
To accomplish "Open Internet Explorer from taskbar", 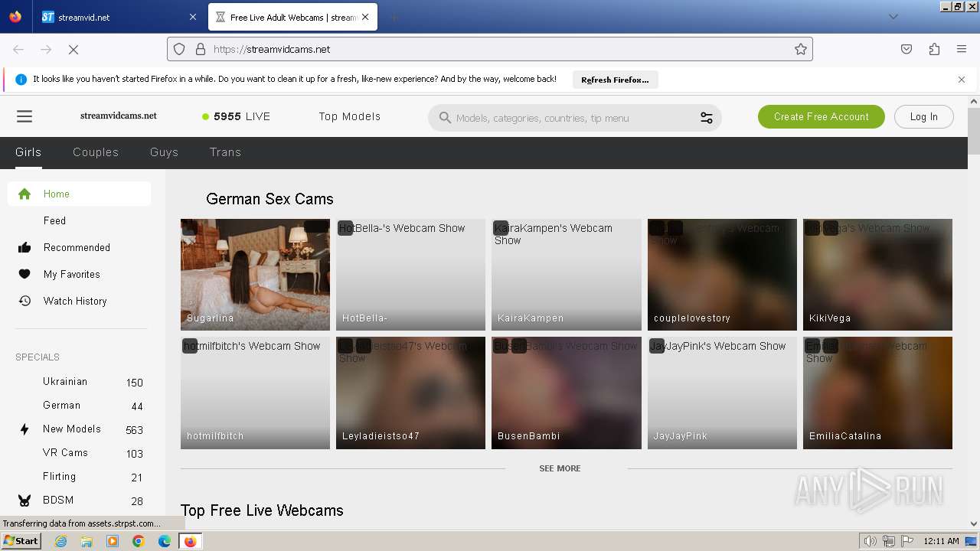I will coord(60,541).
